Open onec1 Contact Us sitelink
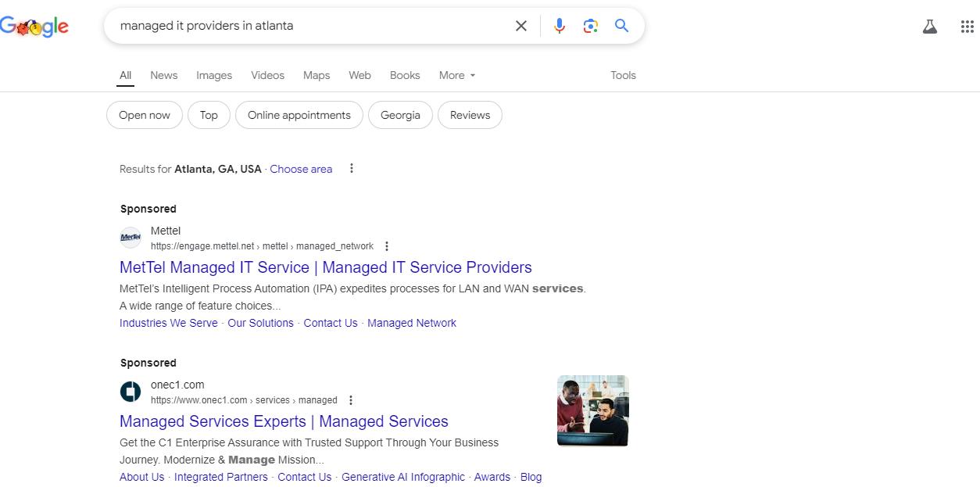The image size is (980, 487). [305, 477]
